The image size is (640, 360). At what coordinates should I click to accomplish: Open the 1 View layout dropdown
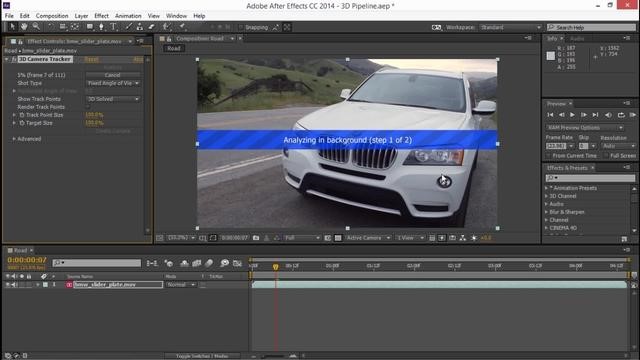[x=410, y=238]
